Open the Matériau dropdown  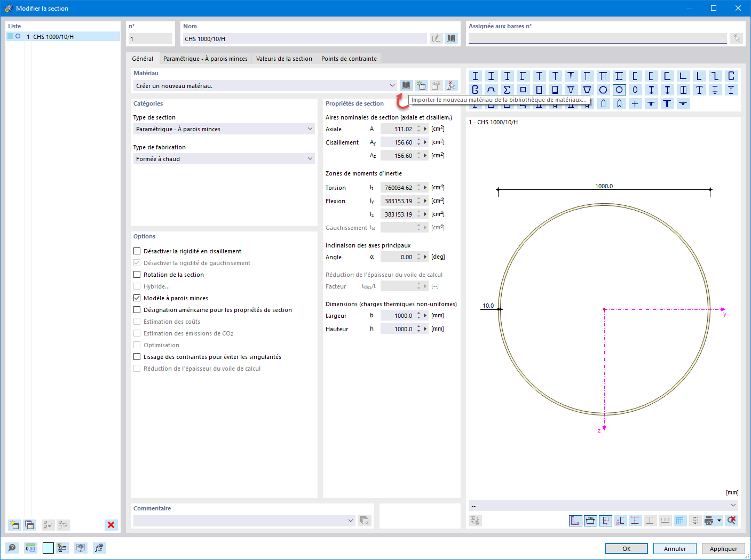(x=392, y=85)
